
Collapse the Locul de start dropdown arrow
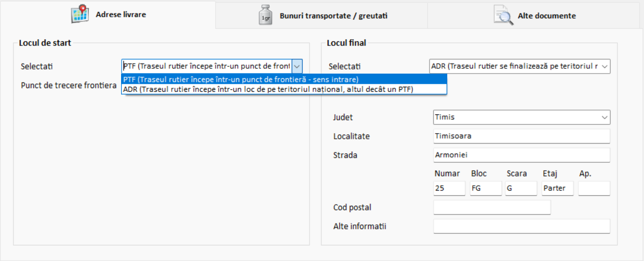(x=297, y=66)
